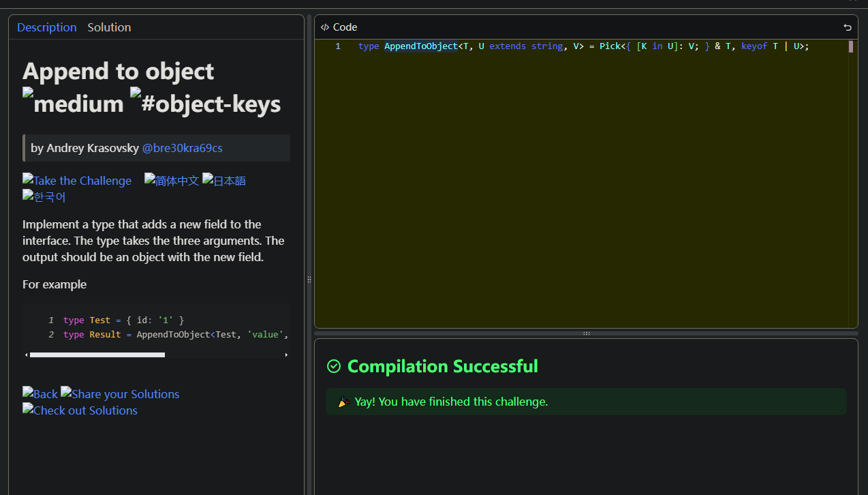
Task: Click the Take the Challenge link
Action: point(77,181)
